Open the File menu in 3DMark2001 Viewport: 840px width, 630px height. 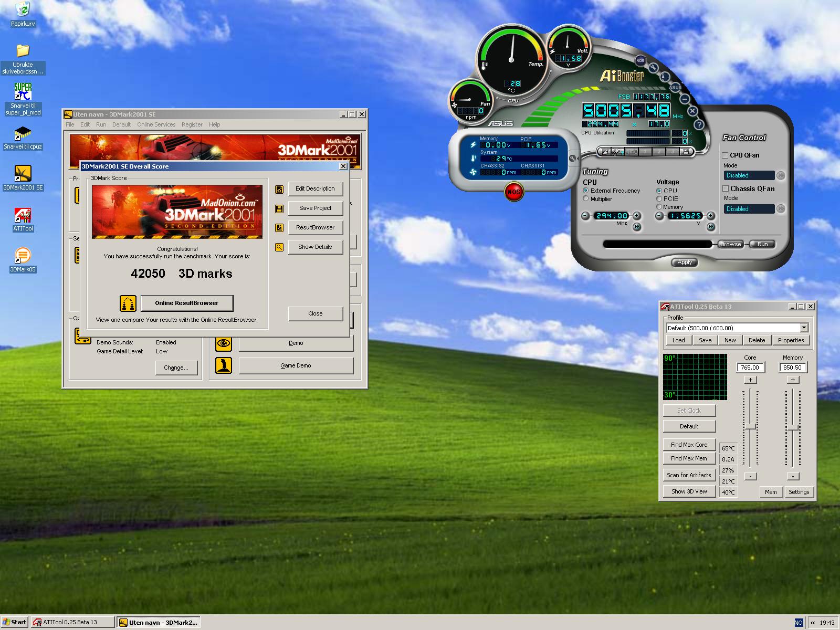pyautogui.click(x=70, y=124)
